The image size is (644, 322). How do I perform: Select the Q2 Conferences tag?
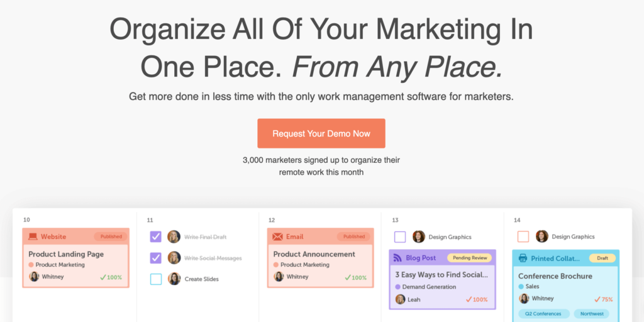coord(544,314)
